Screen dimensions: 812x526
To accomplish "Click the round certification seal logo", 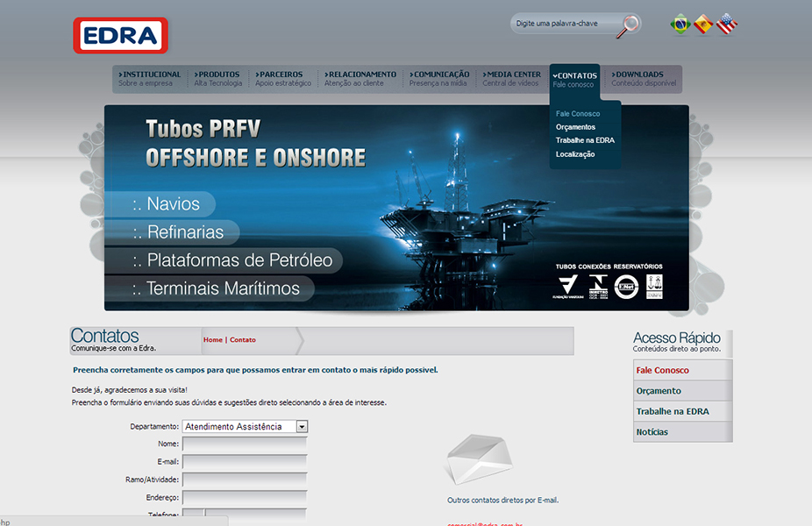I will pyautogui.click(x=626, y=287).
